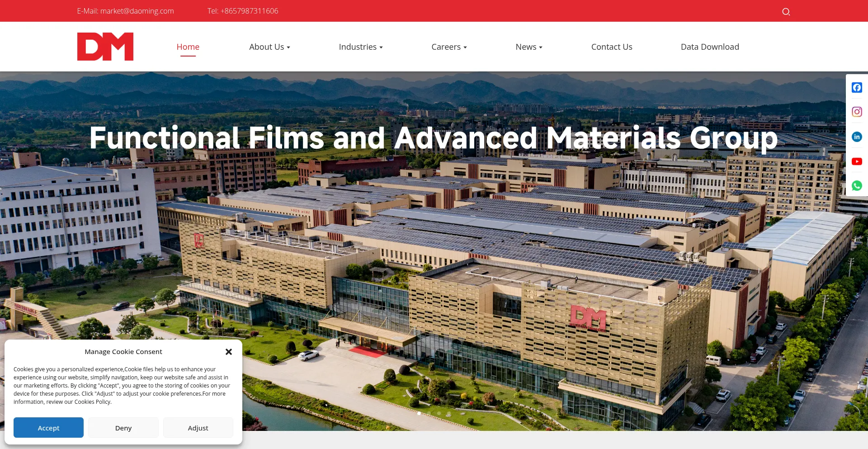Open the Facebook page from the sidebar
This screenshot has width=868, height=449.
tap(857, 88)
